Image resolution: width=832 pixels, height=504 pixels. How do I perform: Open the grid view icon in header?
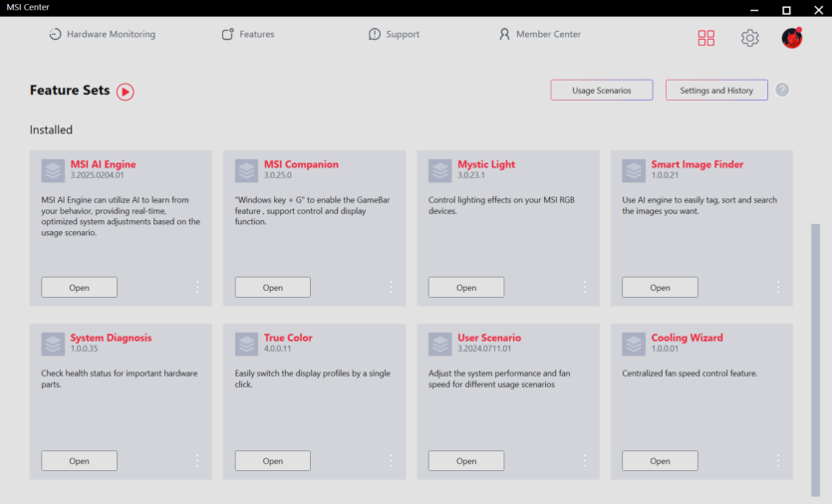point(705,38)
